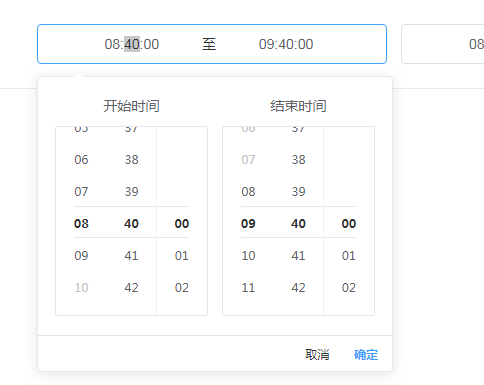The width and height of the screenshot is (484, 385).
Task: Click the end time input 09:40:00
Action: click(286, 44)
